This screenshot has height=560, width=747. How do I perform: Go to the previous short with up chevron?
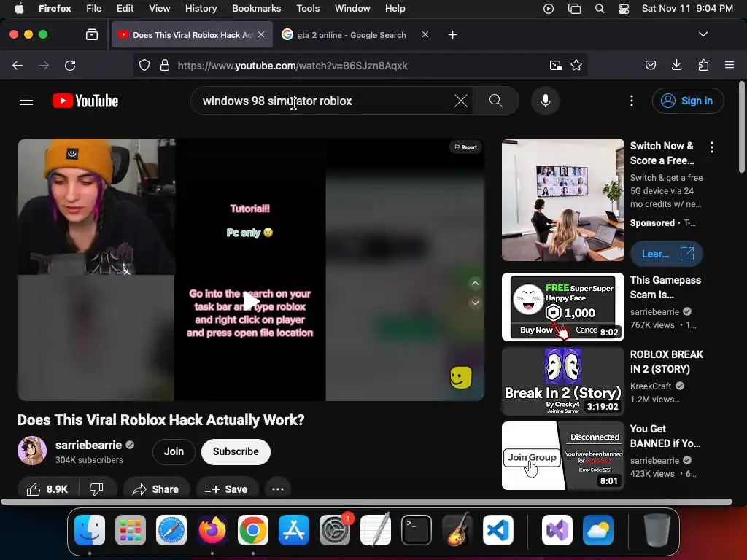(x=476, y=284)
